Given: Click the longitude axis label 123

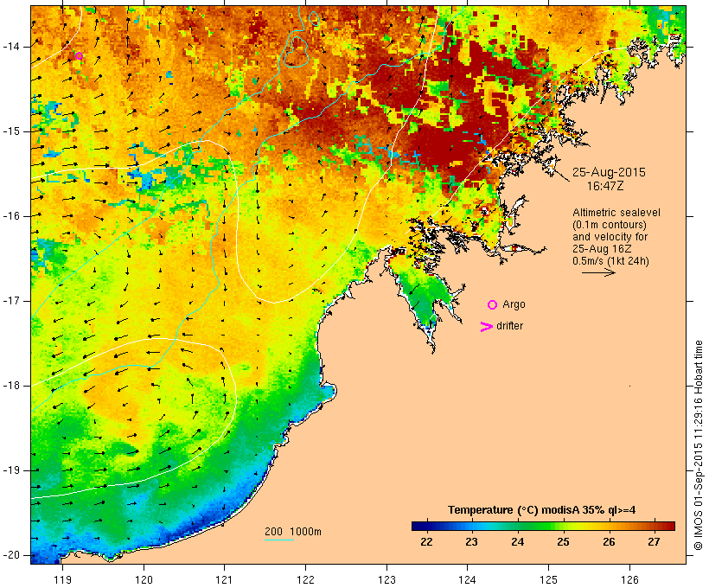Looking at the screenshot, I should click(x=386, y=579).
